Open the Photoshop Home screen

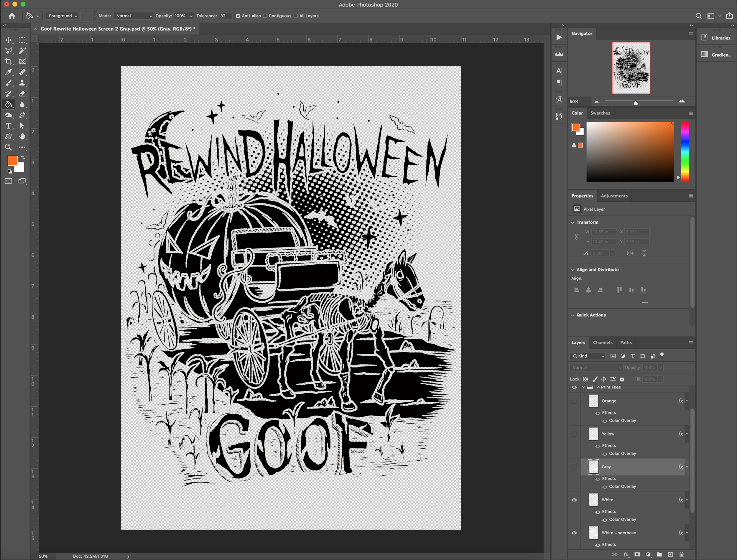[x=12, y=16]
